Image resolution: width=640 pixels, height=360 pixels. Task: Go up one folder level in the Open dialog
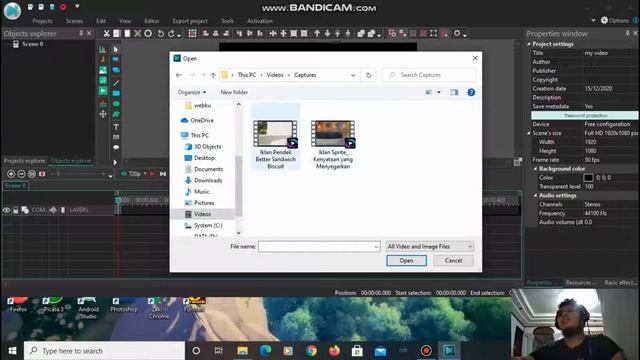213,75
